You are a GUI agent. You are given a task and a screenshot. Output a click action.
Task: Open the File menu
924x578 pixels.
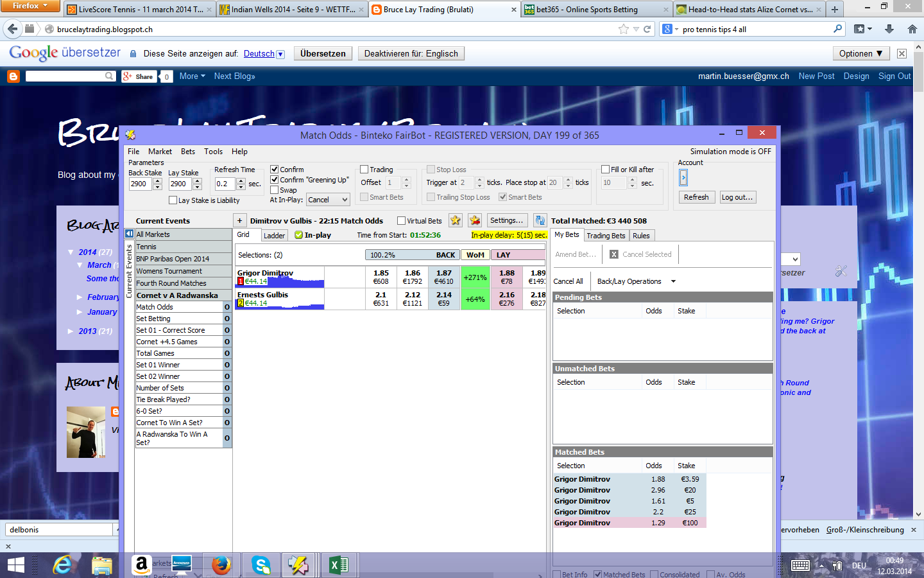tap(133, 152)
